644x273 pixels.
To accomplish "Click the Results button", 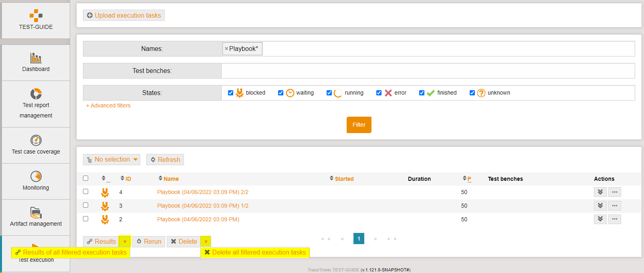I will tap(101, 241).
